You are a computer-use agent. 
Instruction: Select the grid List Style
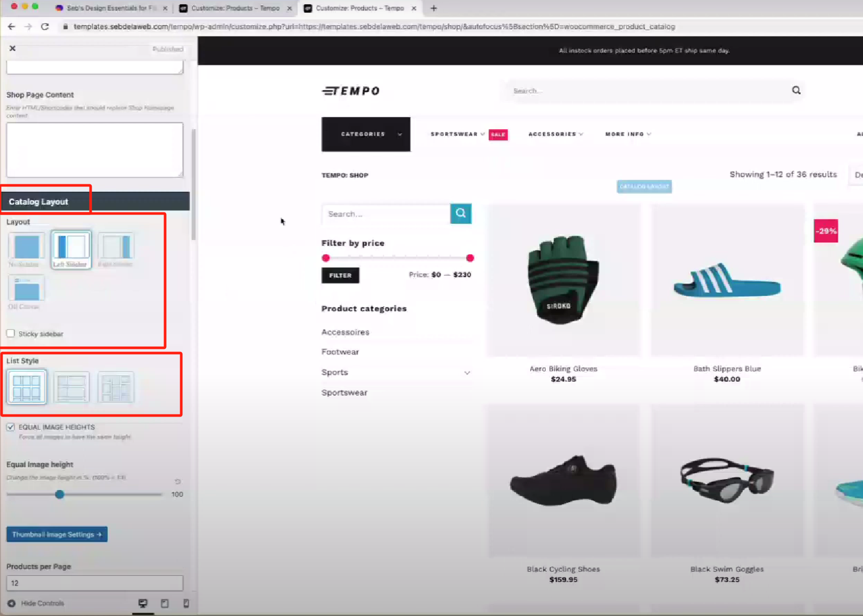26,386
